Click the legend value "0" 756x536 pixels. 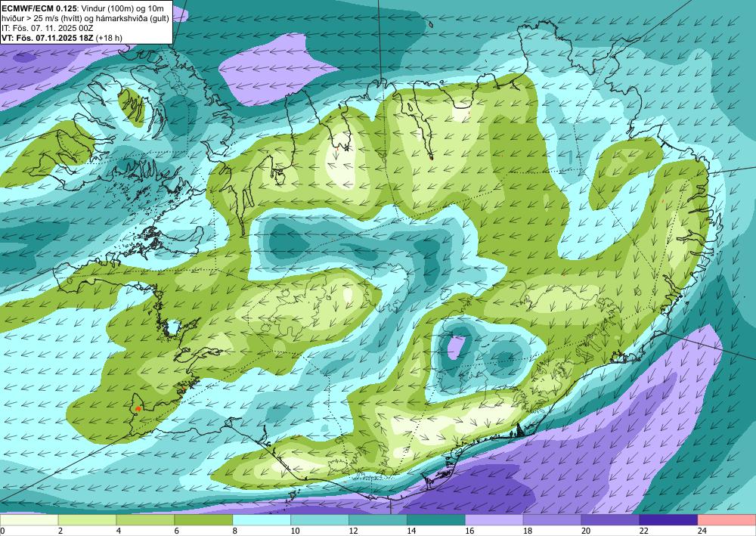click(2, 531)
